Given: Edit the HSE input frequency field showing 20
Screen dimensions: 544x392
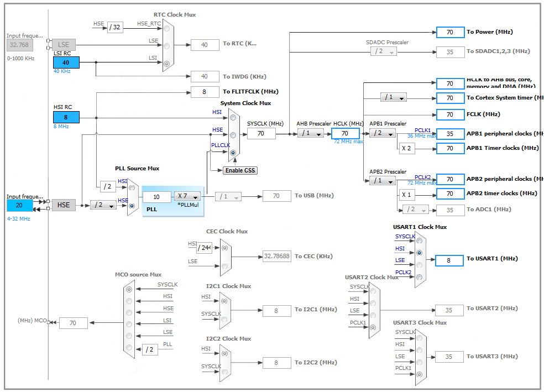Looking at the screenshot, I should (20, 205).
